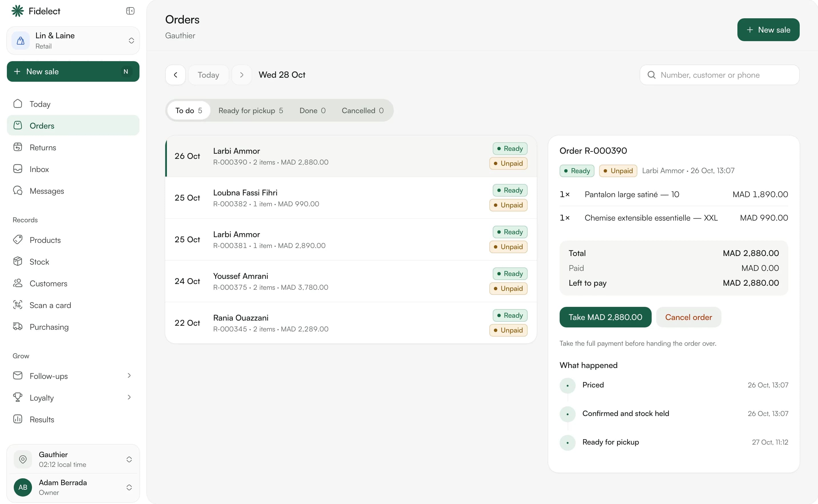Click New sale in the sidebar

click(73, 72)
